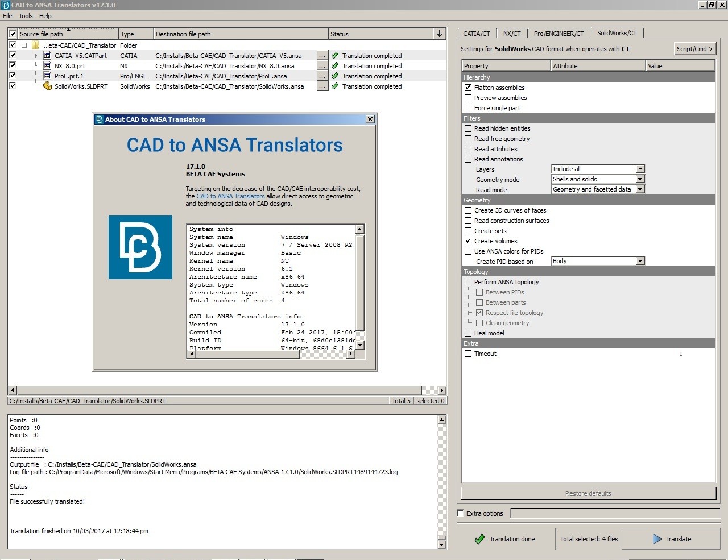Enable Create 3D curves of faces
This screenshot has width=728, height=560.
point(468,210)
